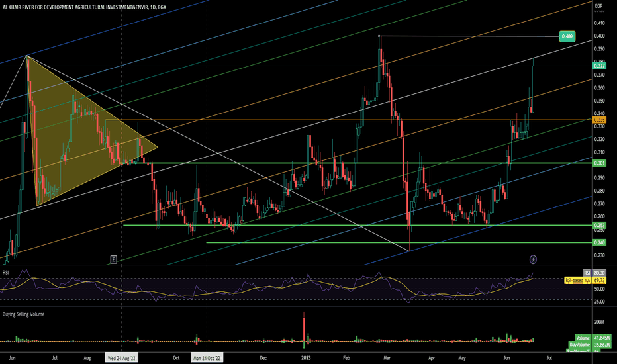Click the 200M volume axis value
Screen dimensions: 617x364
click(599, 322)
